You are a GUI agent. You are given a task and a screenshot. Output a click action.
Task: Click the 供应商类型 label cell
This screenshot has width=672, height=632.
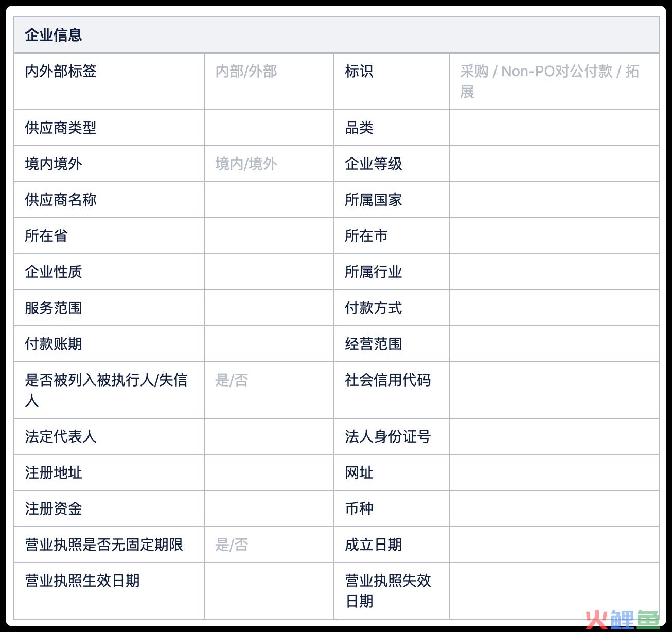pyautogui.click(x=61, y=128)
